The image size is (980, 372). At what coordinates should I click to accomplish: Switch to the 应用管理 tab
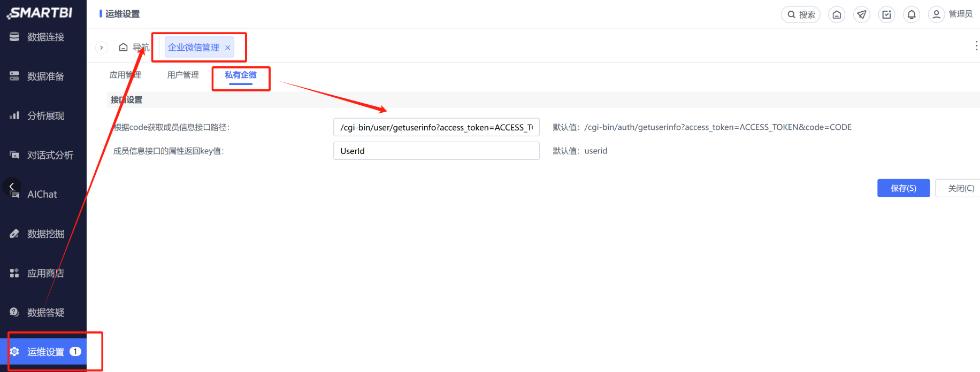tap(125, 75)
